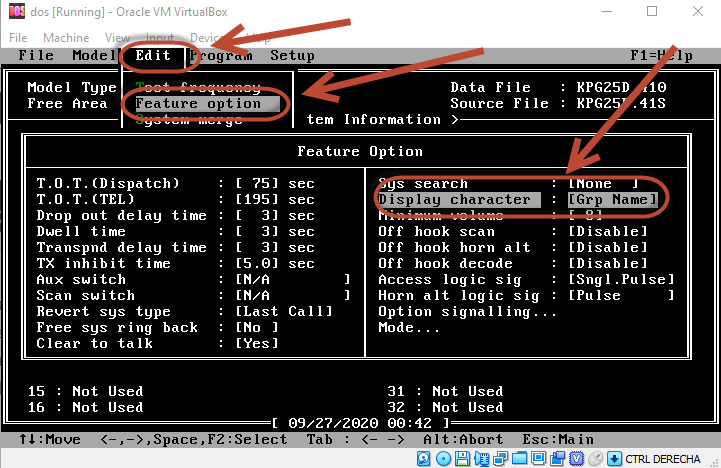Screen dimensions: 721x468
Task: Open the Mode... entry
Action: [409, 328]
